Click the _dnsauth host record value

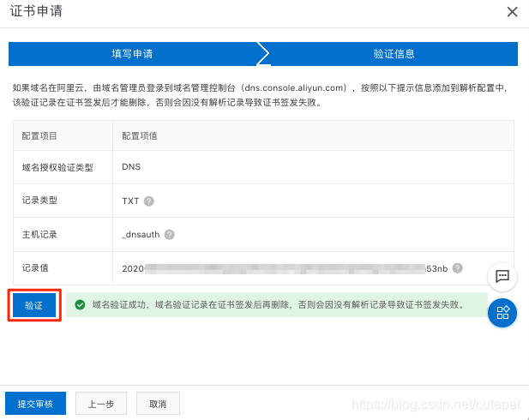tap(141, 235)
